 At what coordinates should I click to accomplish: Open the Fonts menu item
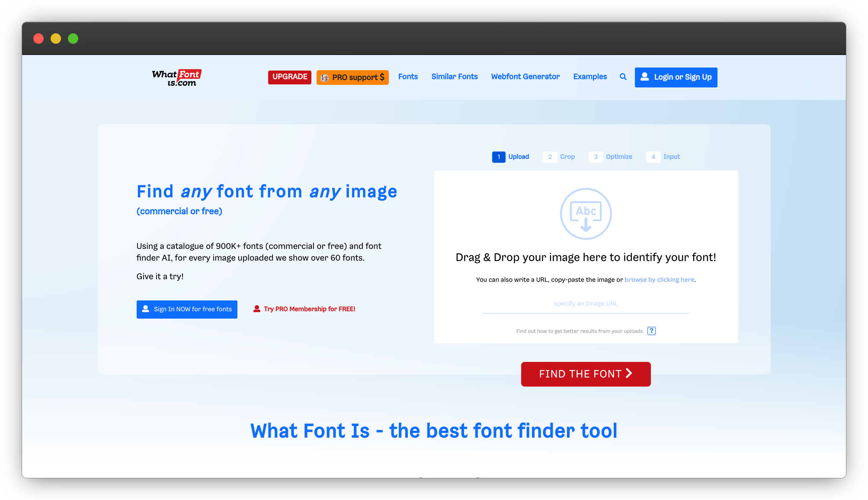pyautogui.click(x=408, y=77)
